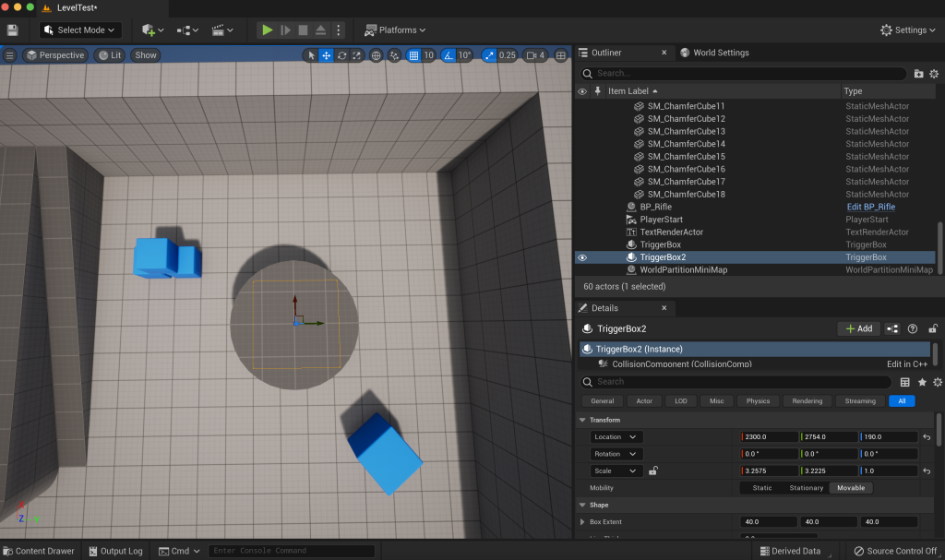Toggle visibility eye for TriggerBox2
This screenshot has height=560, width=945.
(582, 257)
